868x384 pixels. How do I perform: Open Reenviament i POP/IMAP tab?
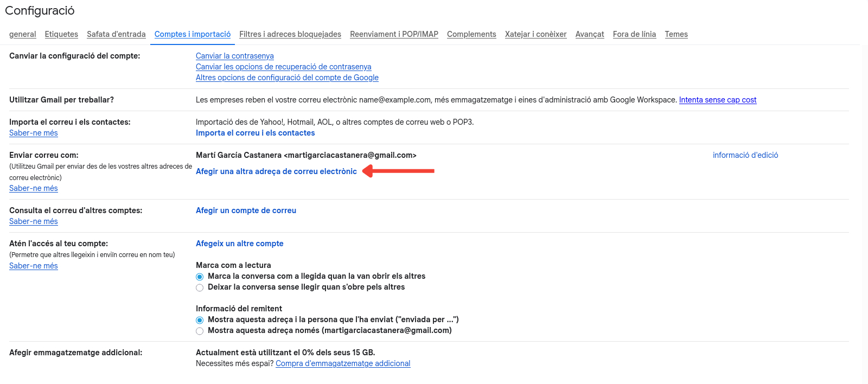point(394,34)
